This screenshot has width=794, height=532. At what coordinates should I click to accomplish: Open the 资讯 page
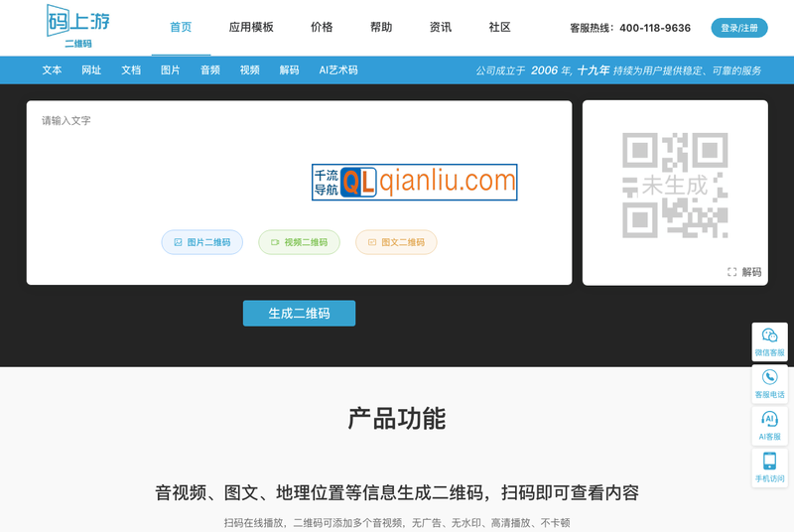pos(440,28)
